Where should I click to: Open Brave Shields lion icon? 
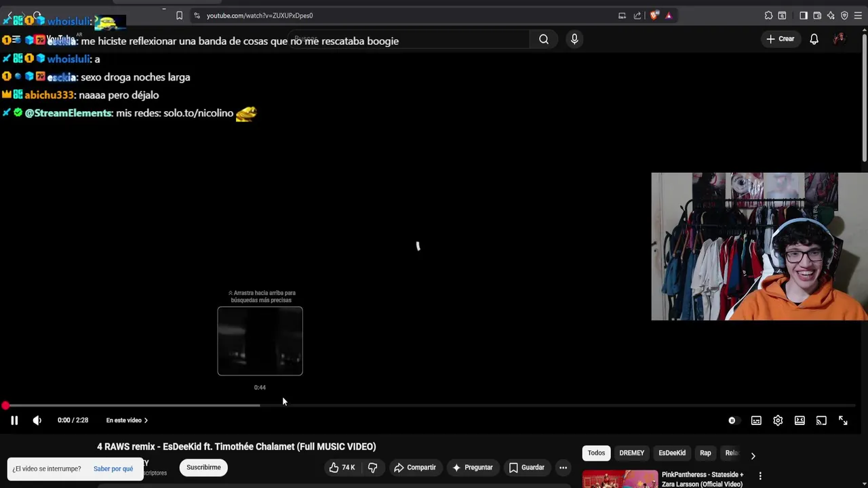pos(654,16)
